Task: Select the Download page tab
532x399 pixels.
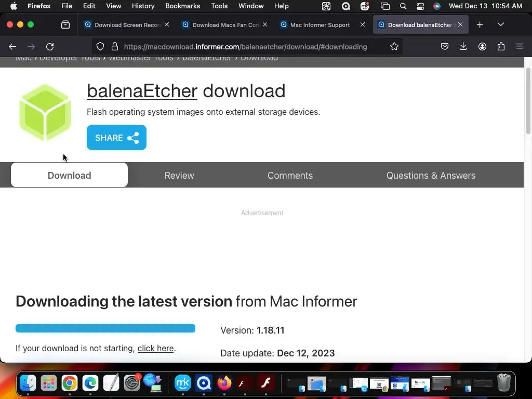Action: tap(69, 175)
